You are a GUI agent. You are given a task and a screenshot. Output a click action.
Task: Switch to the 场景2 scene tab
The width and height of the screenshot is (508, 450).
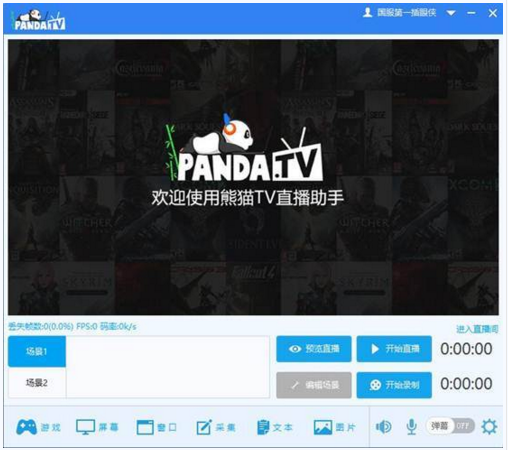[x=37, y=383]
